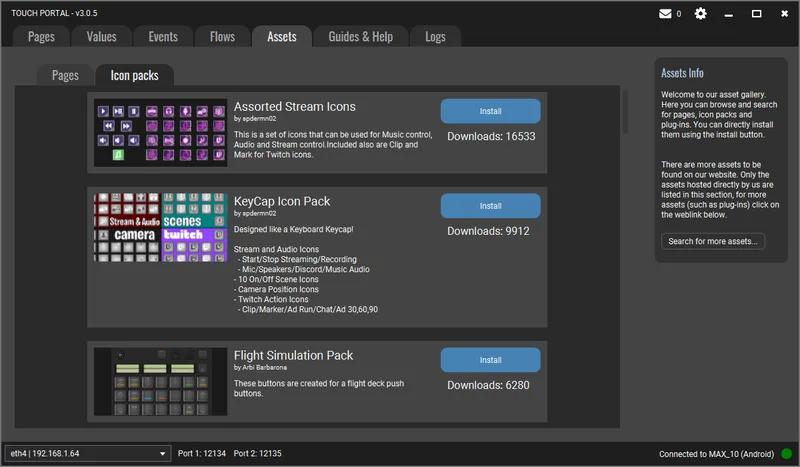
Task: Go to the Events tab
Action: pyautogui.click(x=163, y=37)
